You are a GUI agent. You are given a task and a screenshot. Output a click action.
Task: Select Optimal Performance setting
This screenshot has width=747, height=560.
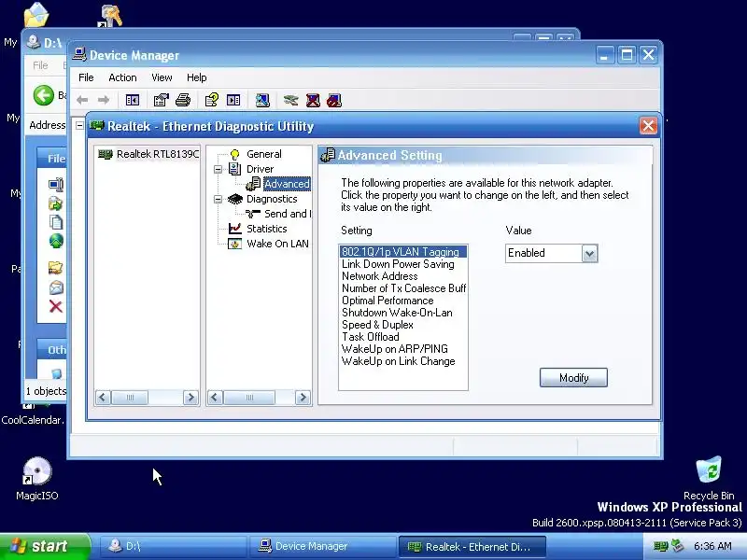coord(403,301)
